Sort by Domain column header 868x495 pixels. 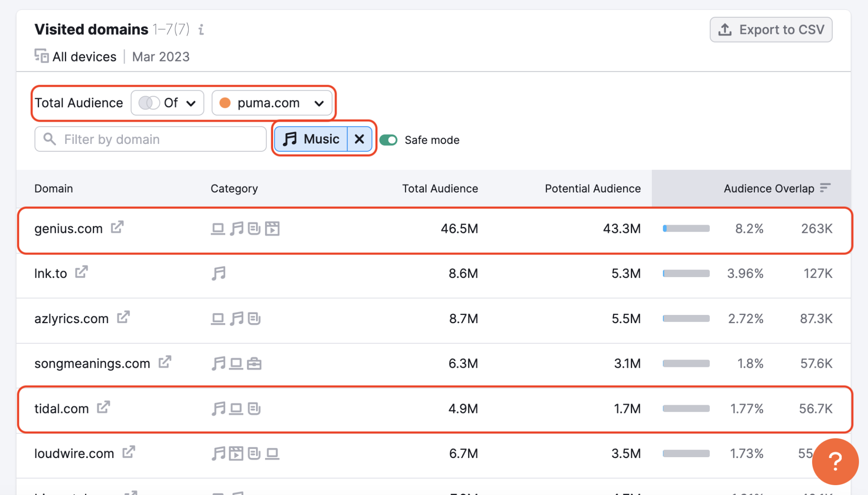(54, 189)
